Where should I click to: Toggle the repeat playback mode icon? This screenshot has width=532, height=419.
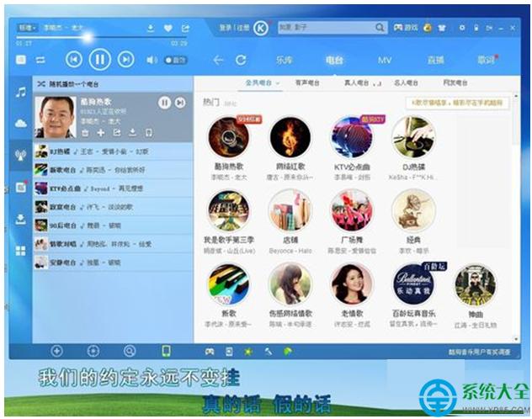point(41,60)
